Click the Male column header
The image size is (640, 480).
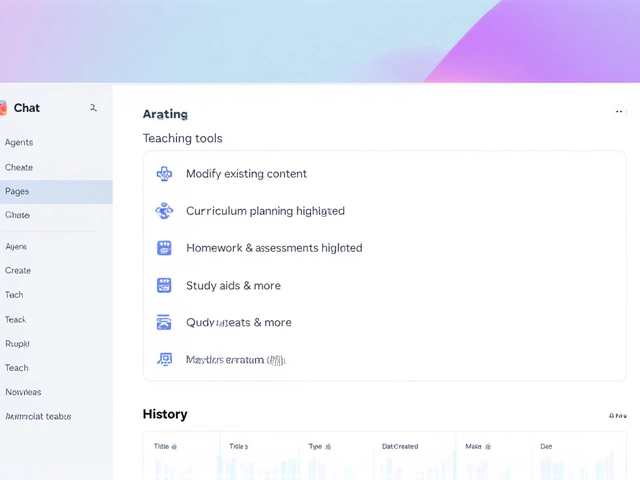point(473,447)
